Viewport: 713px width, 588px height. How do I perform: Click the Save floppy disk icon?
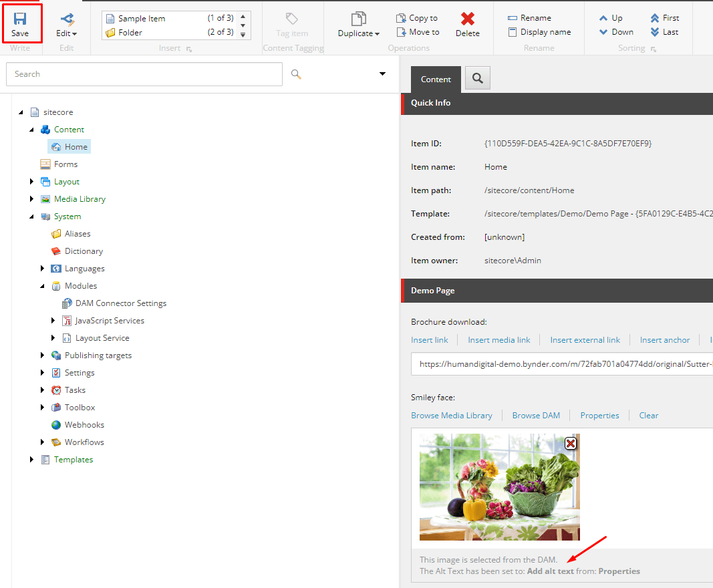tap(20, 19)
